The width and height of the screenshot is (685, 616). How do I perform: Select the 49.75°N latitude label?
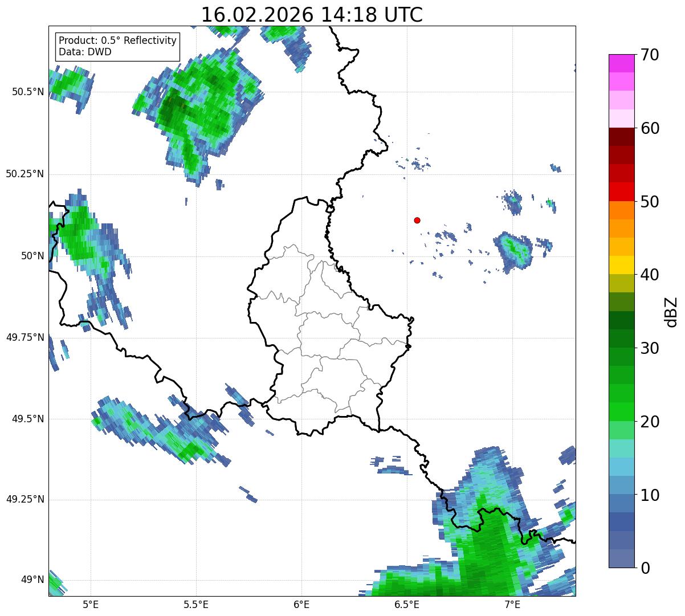tap(25, 337)
